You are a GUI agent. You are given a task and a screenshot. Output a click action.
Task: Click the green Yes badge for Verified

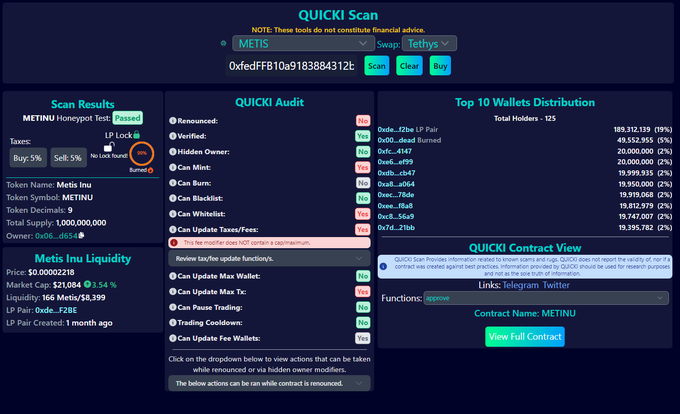coord(363,136)
